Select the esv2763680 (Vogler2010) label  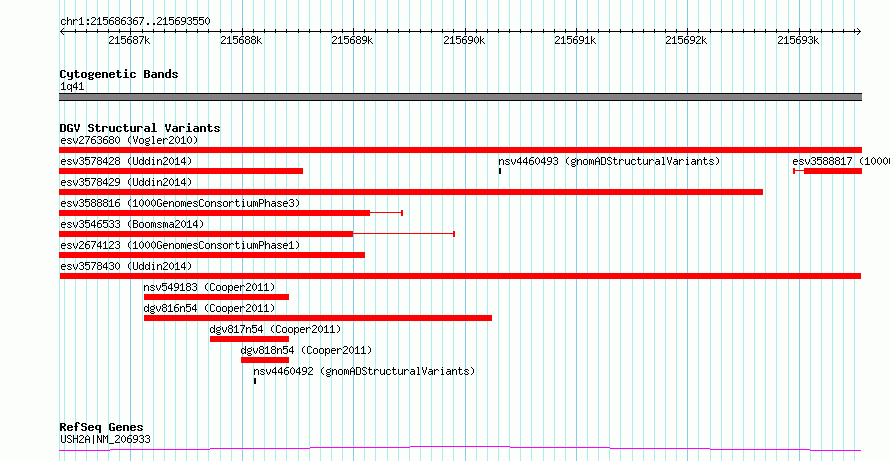tap(129, 140)
